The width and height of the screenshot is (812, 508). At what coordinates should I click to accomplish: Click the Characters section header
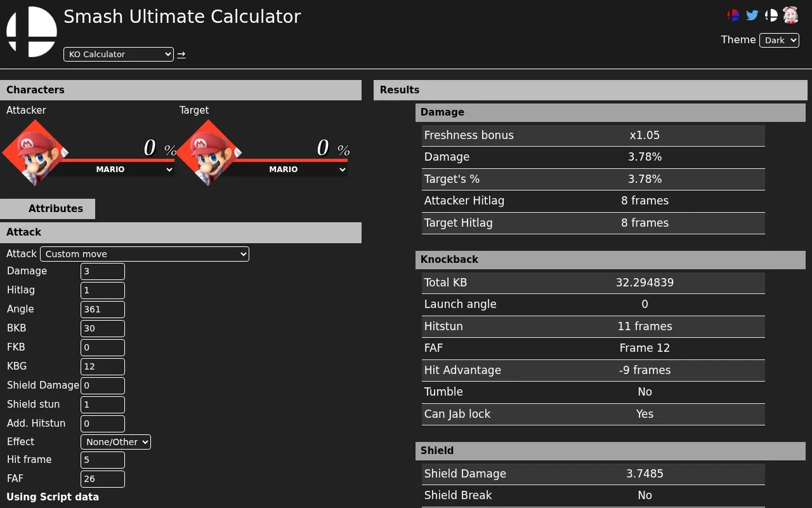[x=181, y=90]
